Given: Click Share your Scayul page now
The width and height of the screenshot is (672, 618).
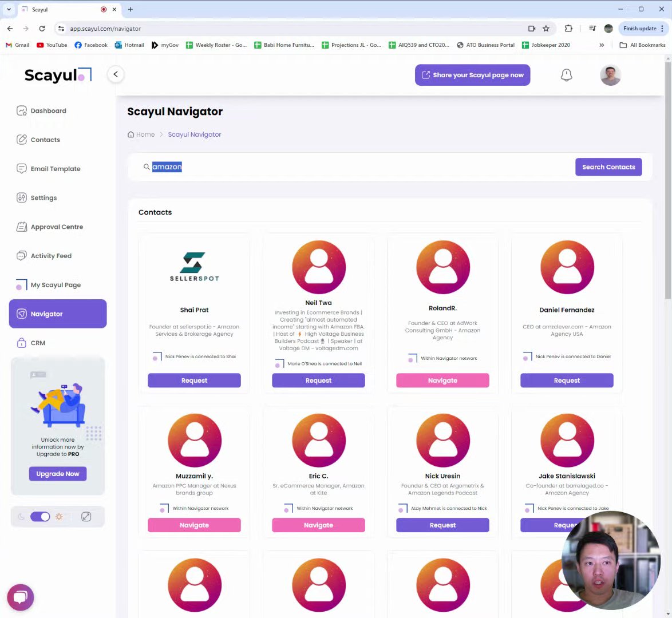Looking at the screenshot, I should click(x=472, y=75).
